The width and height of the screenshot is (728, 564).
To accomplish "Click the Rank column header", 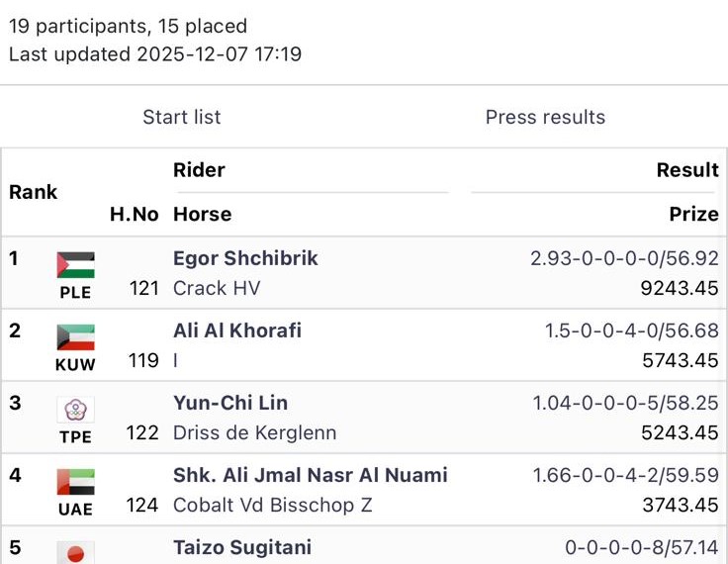I will coord(34,192).
